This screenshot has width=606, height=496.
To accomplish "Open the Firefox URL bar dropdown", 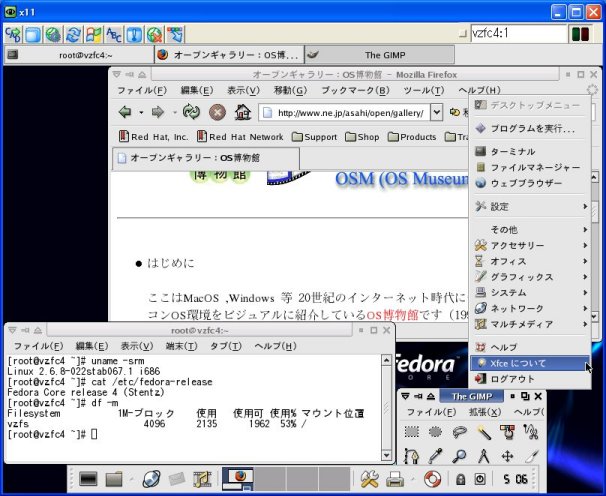I will [436, 112].
